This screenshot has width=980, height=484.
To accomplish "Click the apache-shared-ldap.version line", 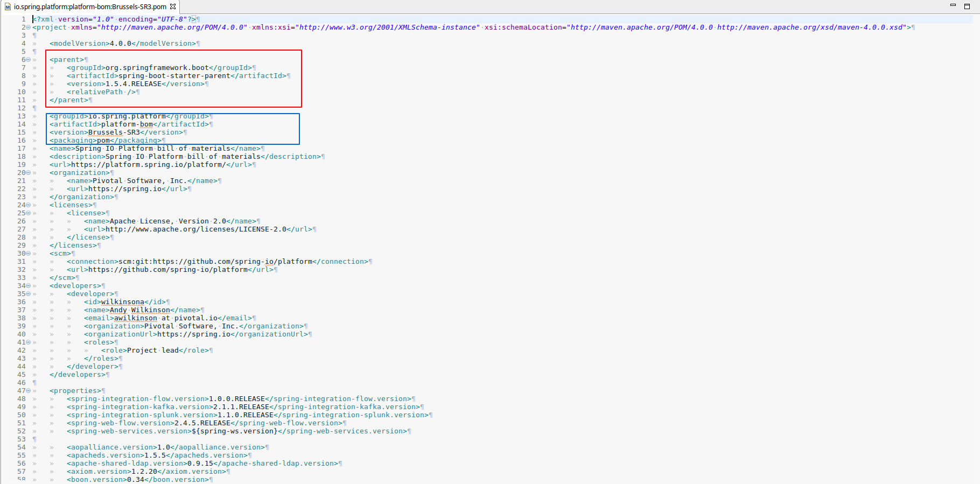I will click(202, 464).
